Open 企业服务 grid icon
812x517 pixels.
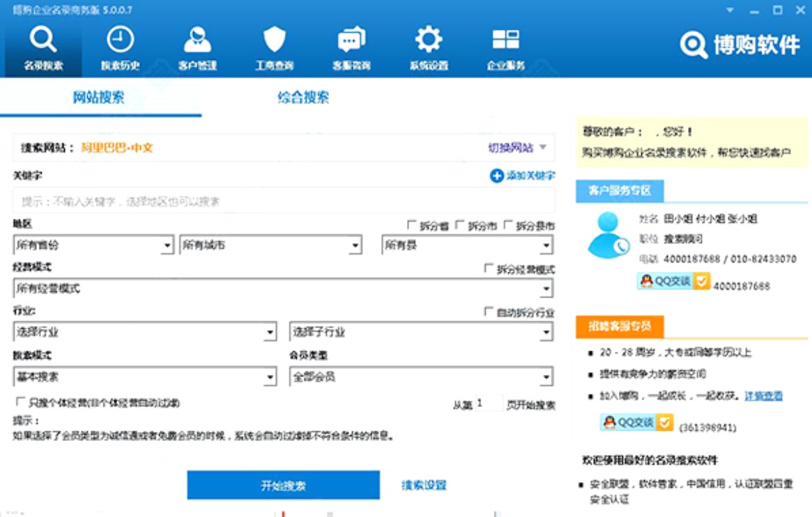(x=505, y=40)
